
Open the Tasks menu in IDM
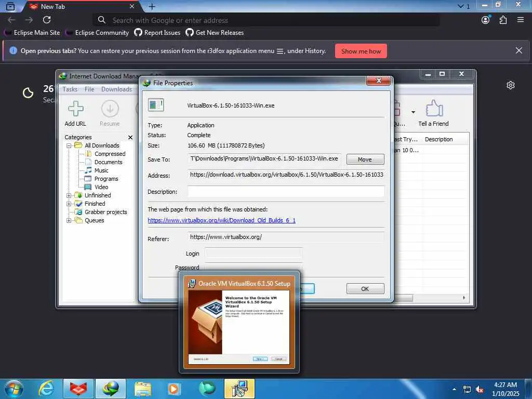coord(70,89)
